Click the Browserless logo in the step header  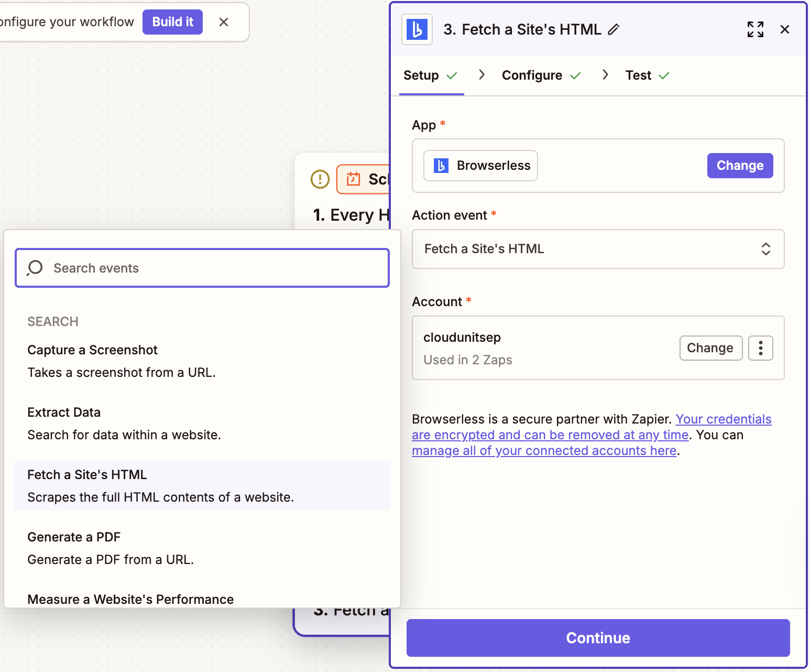[417, 29]
